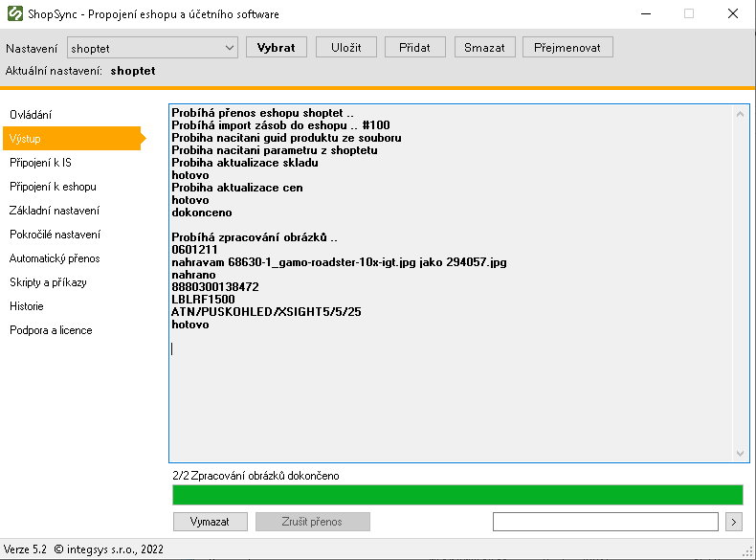Click the log line 'Probíhá přenos eshopu shoptet ..'

(x=262, y=113)
